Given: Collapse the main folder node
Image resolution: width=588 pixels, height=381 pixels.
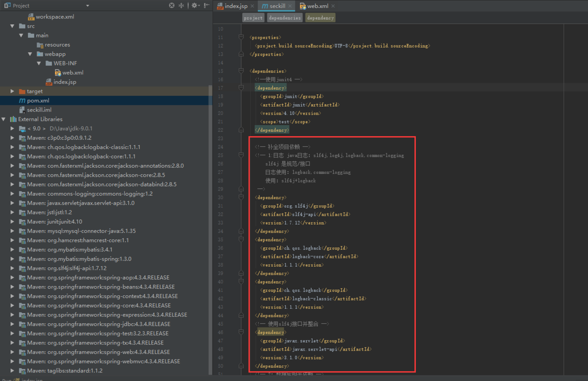Looking at the screenshot, I should tap(21, 36).
